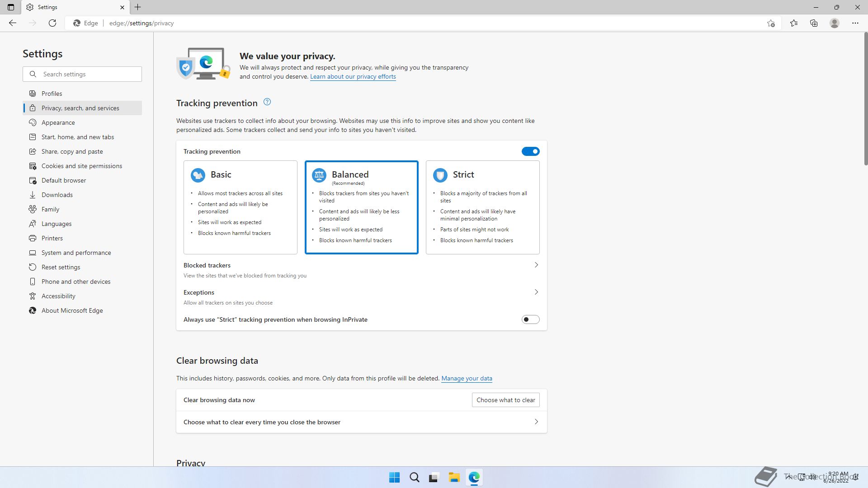
Task: Click the Balanced scales icon
Action: (x=319, y=175)
